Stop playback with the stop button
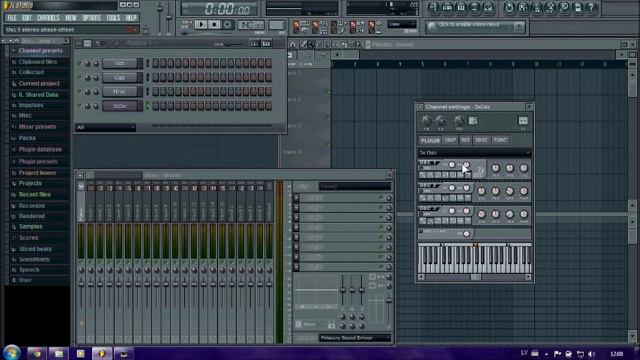The height and width of the screenshot is (360, 640). (x=214, y=24)
